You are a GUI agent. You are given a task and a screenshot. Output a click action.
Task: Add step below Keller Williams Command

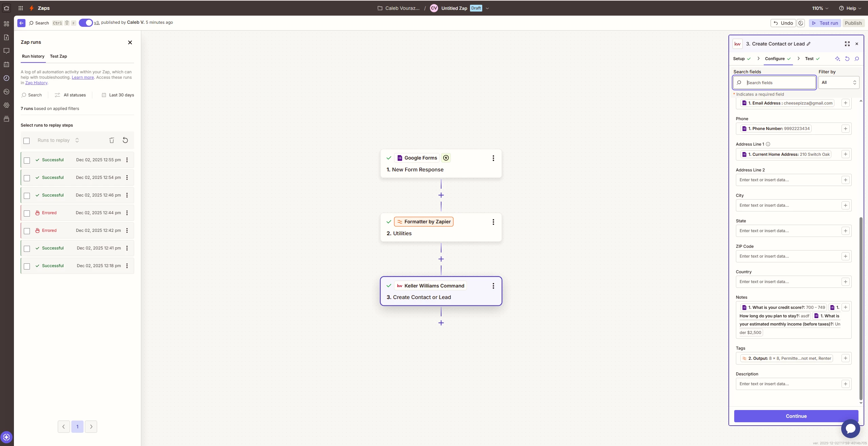tap(441, 323)
